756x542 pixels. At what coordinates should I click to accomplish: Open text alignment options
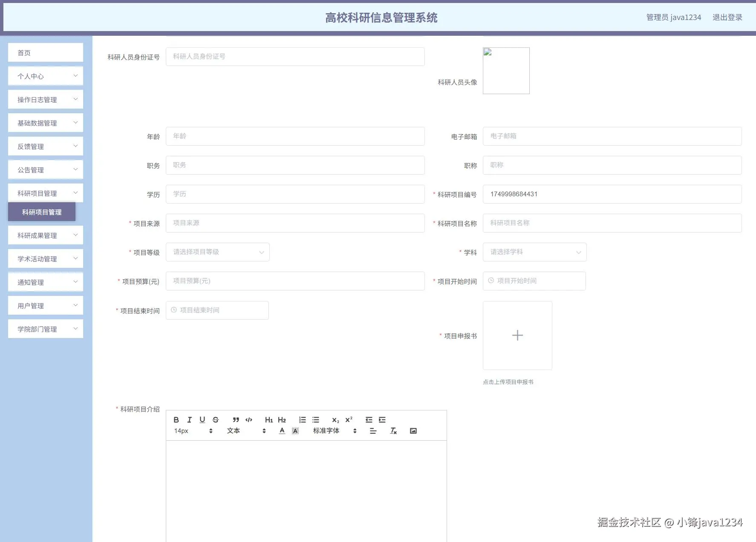tap(373, 431)
